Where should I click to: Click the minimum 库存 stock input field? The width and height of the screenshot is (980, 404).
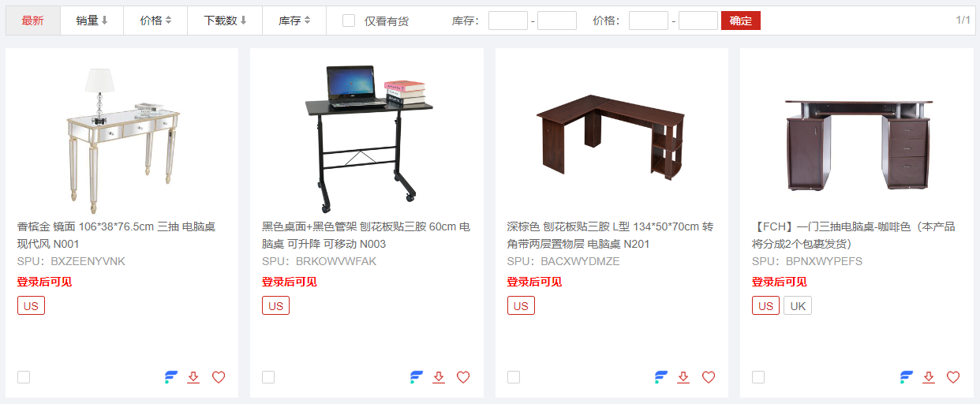click(x=508, y=21)
